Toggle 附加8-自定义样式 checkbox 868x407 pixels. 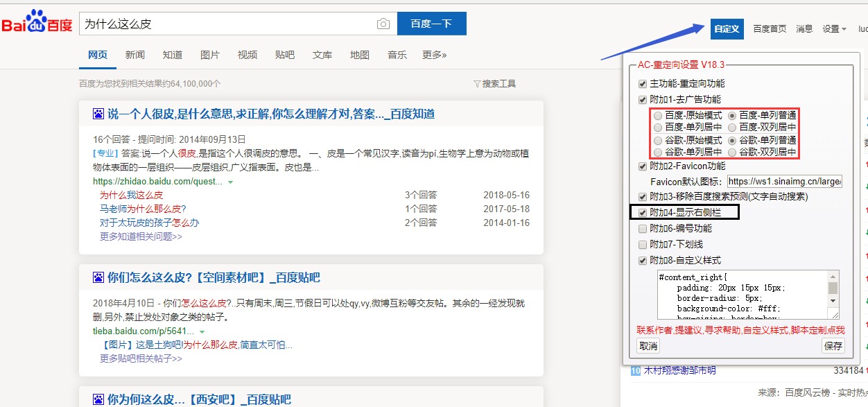(x=643, y=260)
